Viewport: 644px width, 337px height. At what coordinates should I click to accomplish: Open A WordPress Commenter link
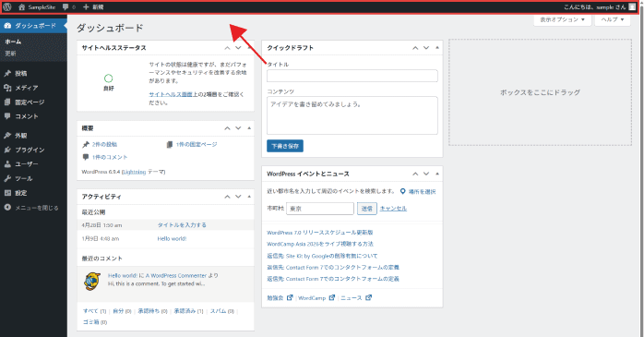pyautogui.click(x=176, y=276)
